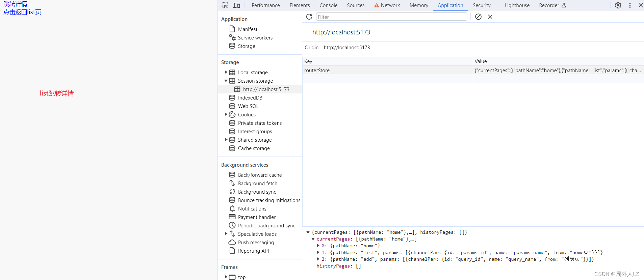The image size is (644, 280).
Task: Open DevTools settings gear
Action: pyautogui.click(x=618, y=5)
